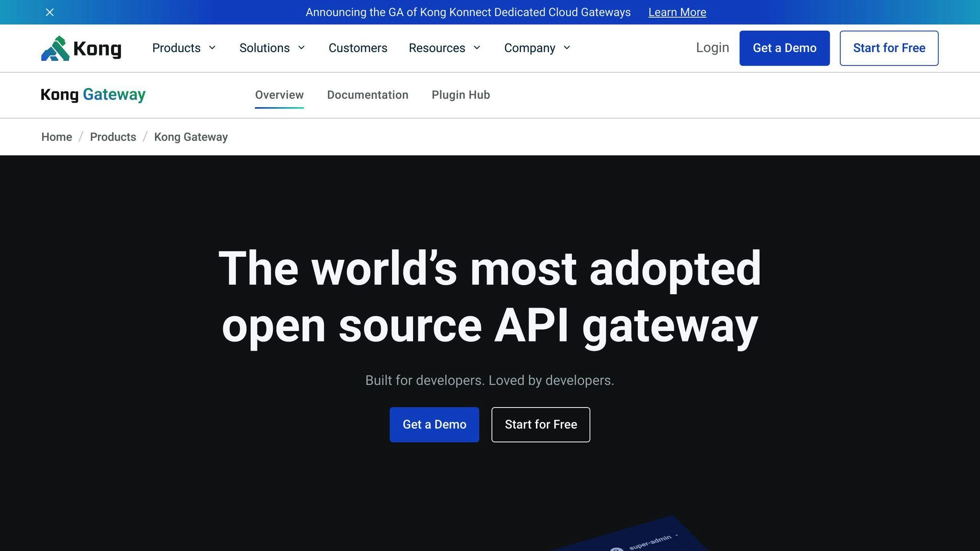
Task: Click the Kong Gateway breadcrumb item
Action: 191,137
